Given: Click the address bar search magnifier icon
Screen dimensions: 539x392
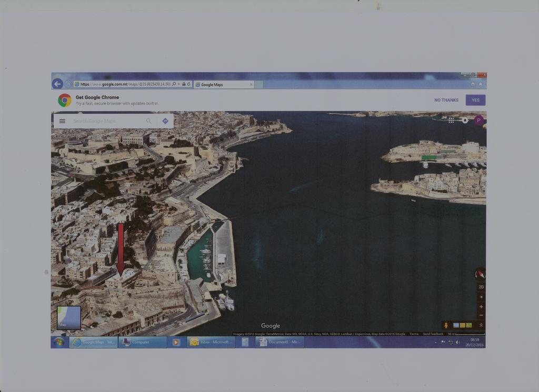Looking at the screenshot, I should click(x=174, y=84).
